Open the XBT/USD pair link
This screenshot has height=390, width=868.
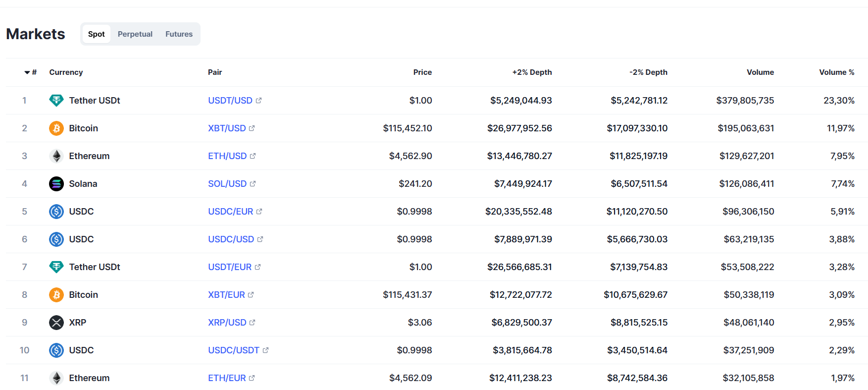(227, 128)
